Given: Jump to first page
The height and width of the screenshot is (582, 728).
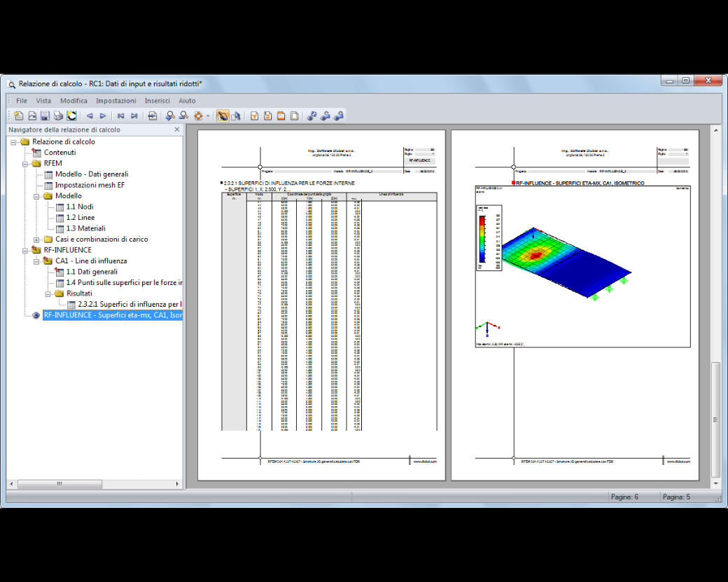Looking at the screenshot, I should click(120, 116).
